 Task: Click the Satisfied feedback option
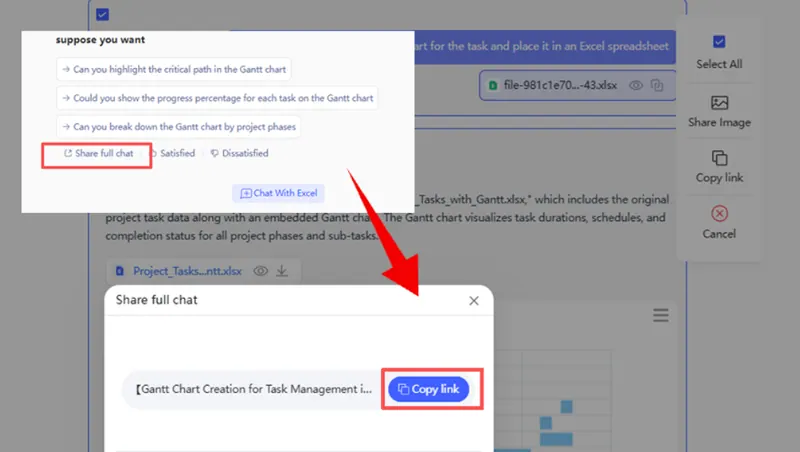point(172,154)
